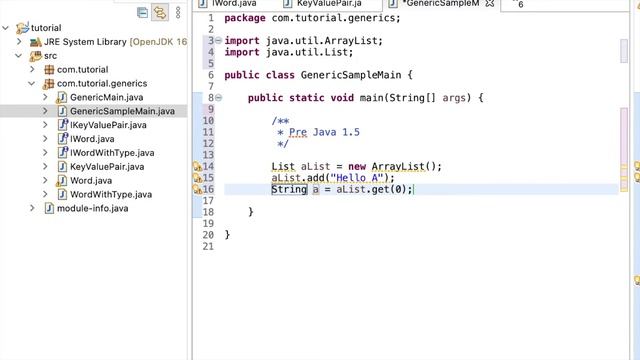This screenshot has width=640, height=360.
Task: Select IKeyValuePair.java in Package Explorer
Action: tap(108, 125)
